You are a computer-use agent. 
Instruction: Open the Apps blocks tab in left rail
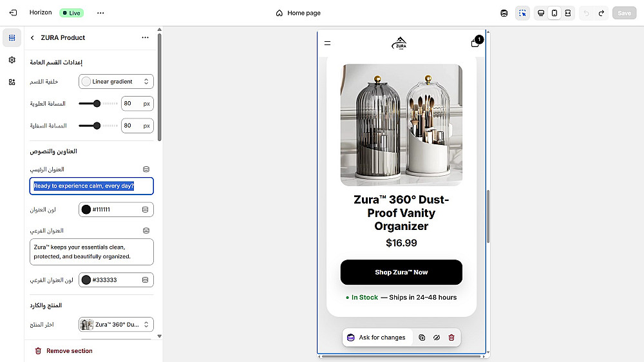[12, 82]
